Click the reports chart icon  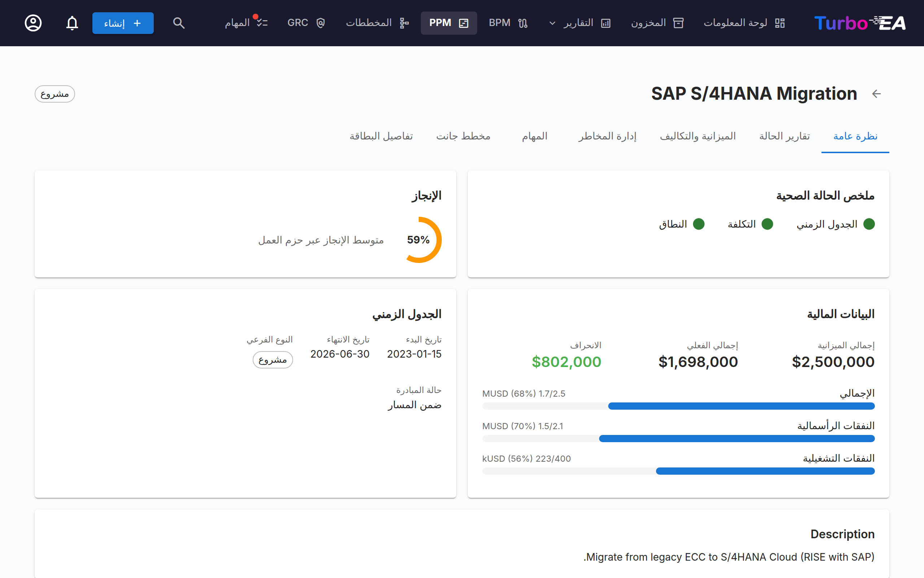click(x=606, y=23)
